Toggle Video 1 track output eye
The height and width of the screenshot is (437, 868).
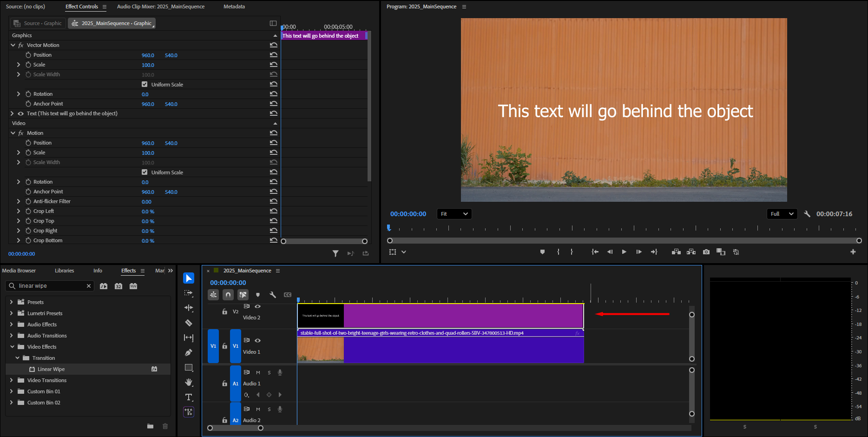(258, 340)
